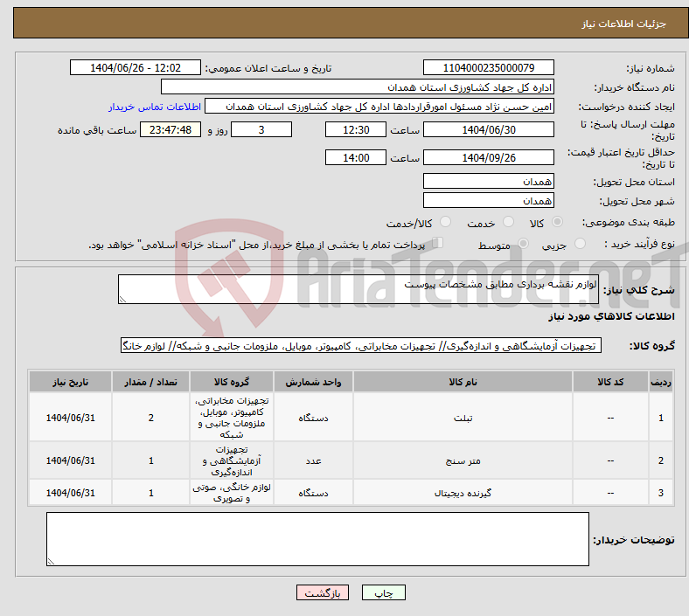This screenshot has height=616, width=689.
Task: Click the چاپ print button
Action: (384, 592)
